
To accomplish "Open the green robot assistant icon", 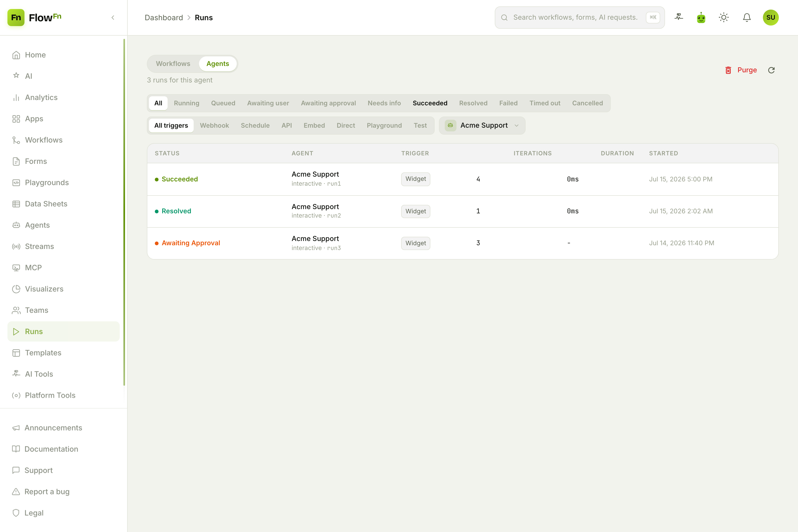I will (701, 17).
